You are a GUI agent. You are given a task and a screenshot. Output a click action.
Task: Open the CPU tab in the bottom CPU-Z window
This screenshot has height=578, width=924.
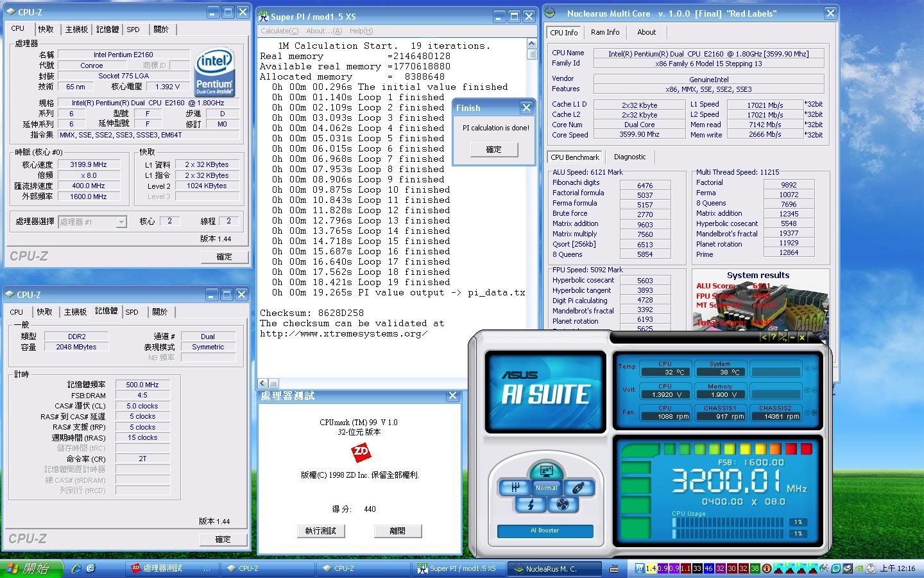click(17, 312)
